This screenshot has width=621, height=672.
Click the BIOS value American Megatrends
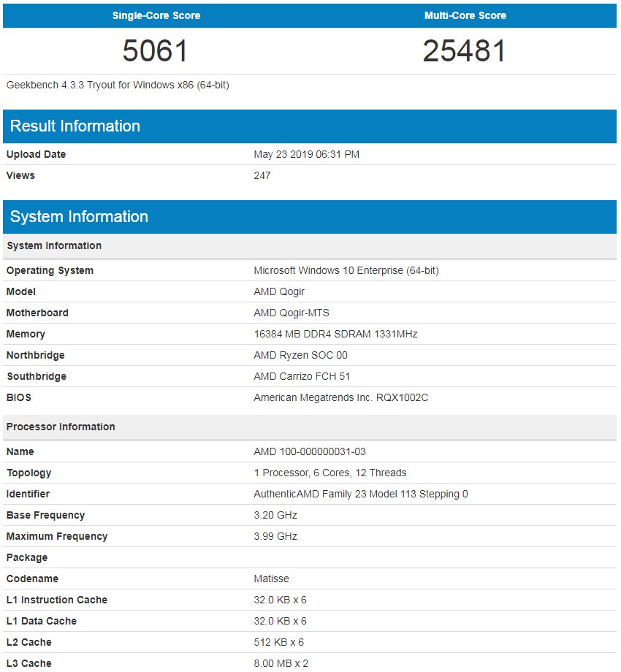tap(340, 397)
